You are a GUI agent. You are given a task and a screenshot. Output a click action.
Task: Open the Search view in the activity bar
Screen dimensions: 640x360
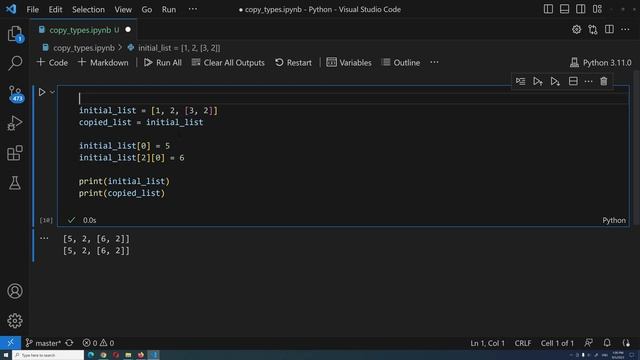[15, 63]
